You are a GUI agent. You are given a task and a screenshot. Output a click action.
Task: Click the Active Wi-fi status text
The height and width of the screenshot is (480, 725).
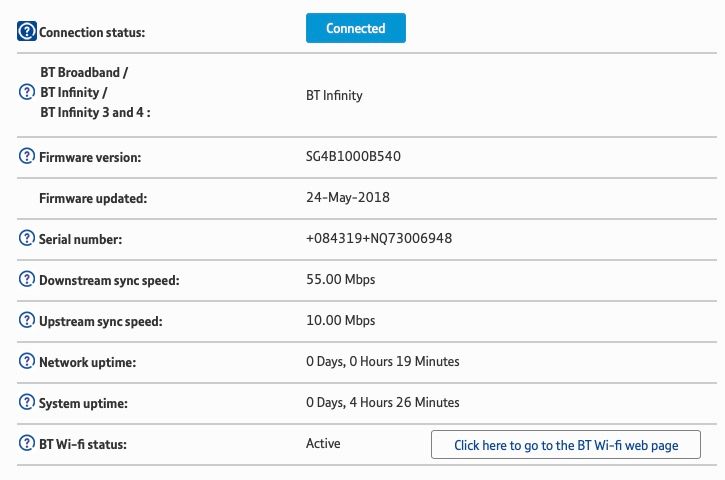[323, 444]
